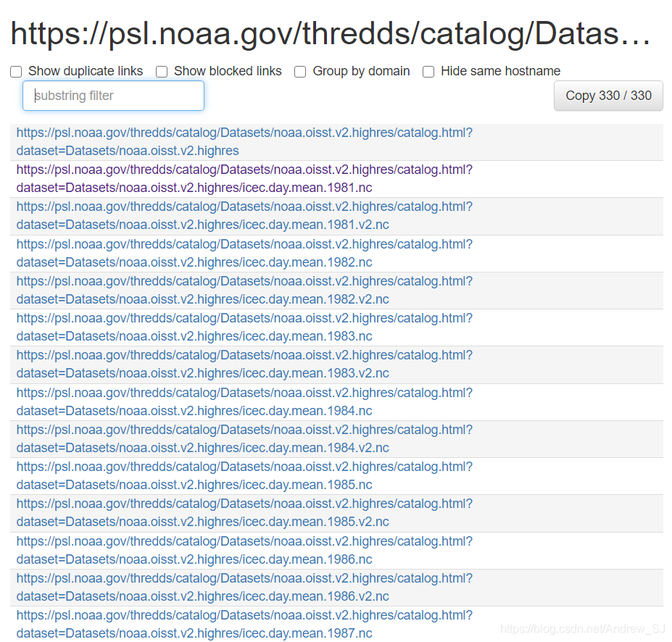Select the icec.day.mean.1983.v2.nc link
Viewport: 672px width, 642px height.
(x=244, y=364)
